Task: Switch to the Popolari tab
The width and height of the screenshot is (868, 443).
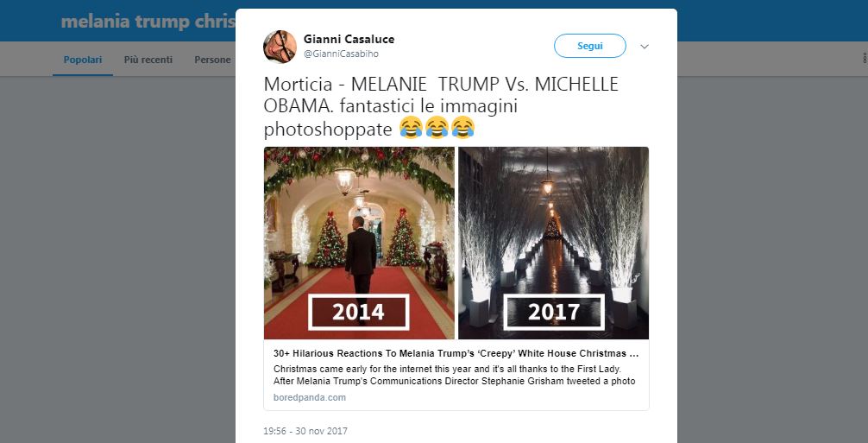Action: click(83, 60)
